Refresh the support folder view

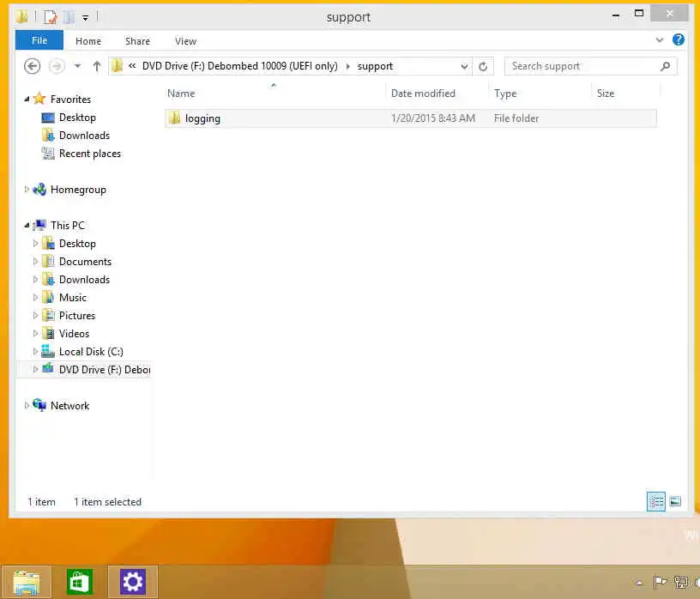click(483, 67)
